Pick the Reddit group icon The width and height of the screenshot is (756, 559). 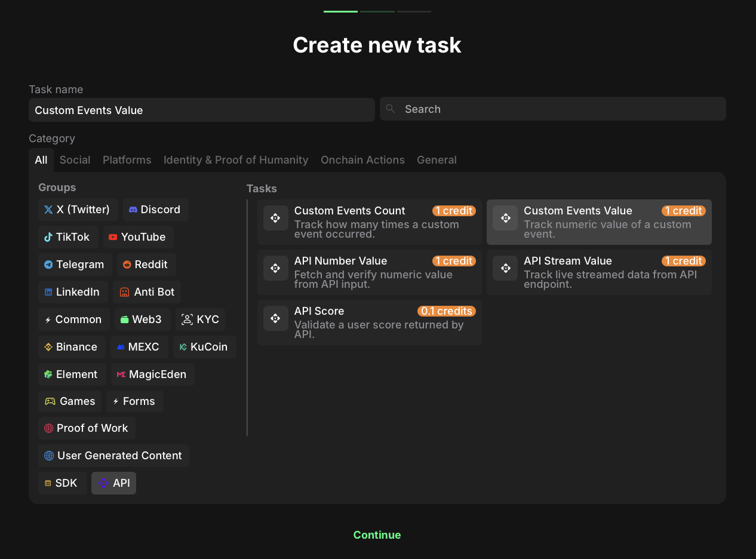click(127, 265)
